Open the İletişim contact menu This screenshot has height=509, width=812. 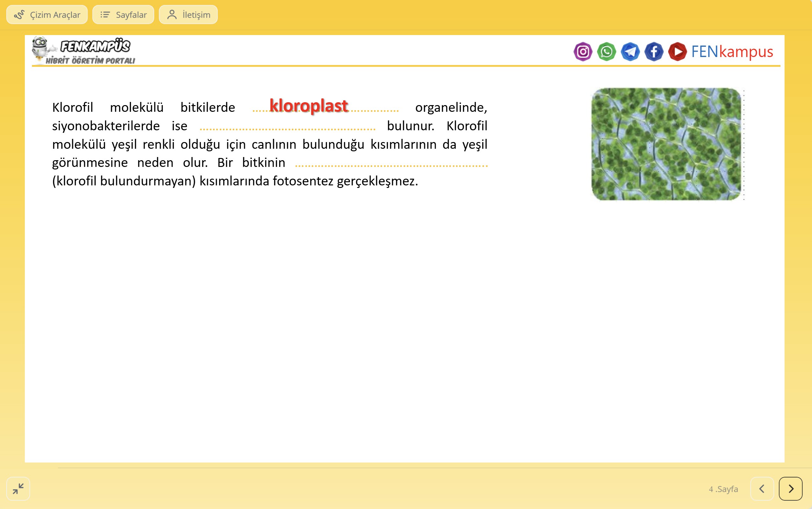(188, 15)
